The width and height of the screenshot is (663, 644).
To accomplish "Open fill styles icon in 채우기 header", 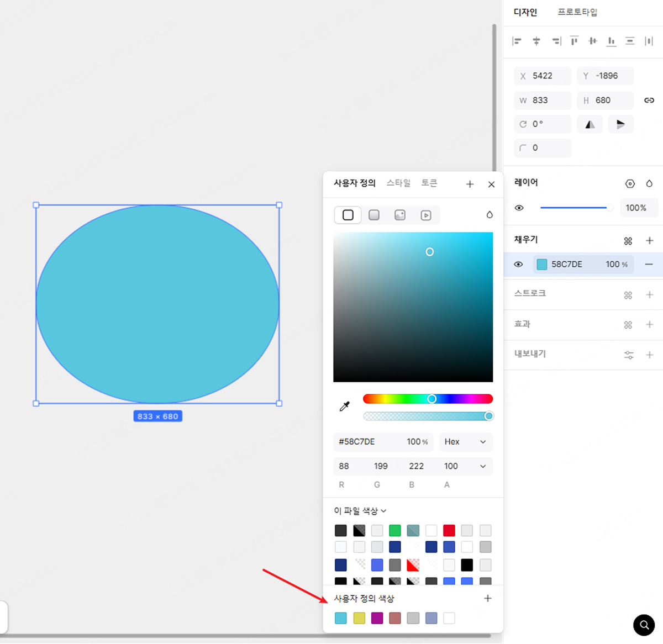I will point(628,240).
